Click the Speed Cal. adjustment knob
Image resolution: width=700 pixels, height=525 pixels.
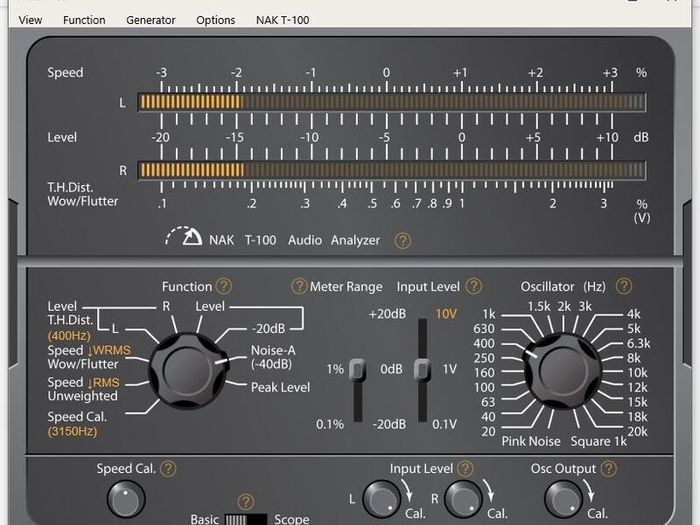tap(126, 499)
